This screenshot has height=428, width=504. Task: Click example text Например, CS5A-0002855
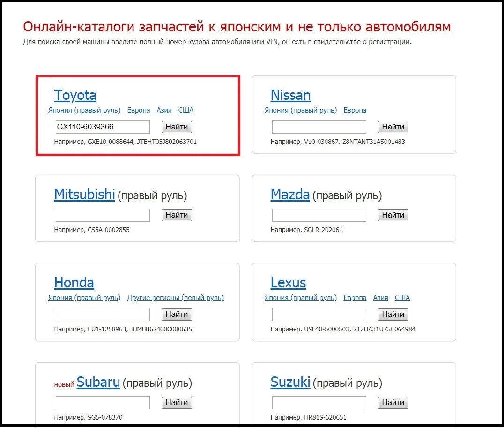[92, 230]
